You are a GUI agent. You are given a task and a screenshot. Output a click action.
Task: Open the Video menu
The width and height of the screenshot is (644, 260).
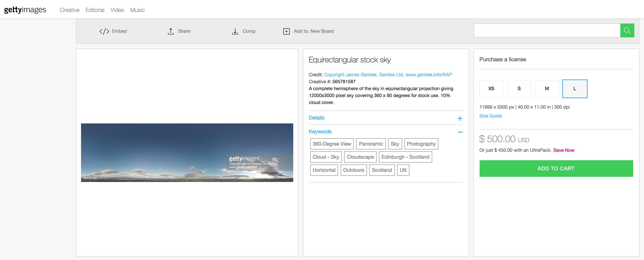117,10
